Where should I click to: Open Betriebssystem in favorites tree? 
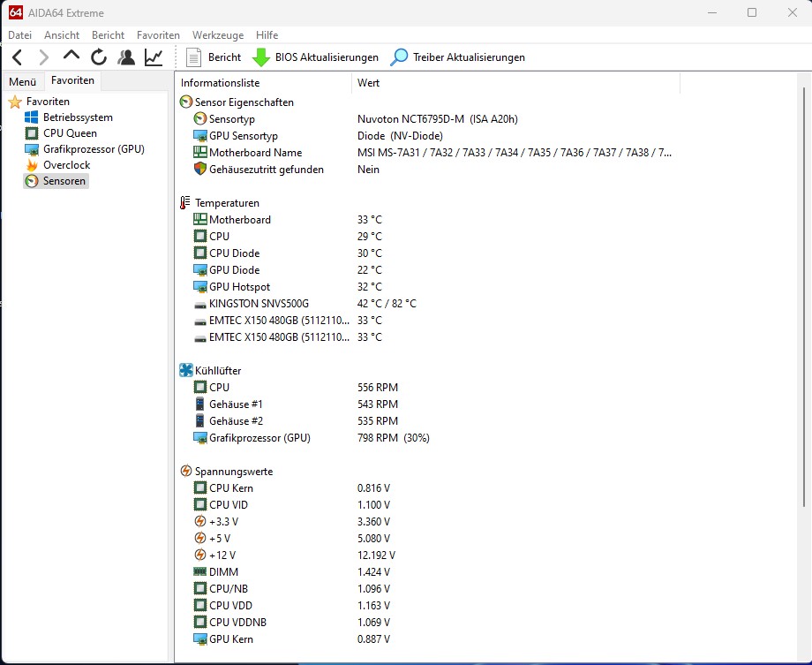pyautogui.click(x=78, y=117)
